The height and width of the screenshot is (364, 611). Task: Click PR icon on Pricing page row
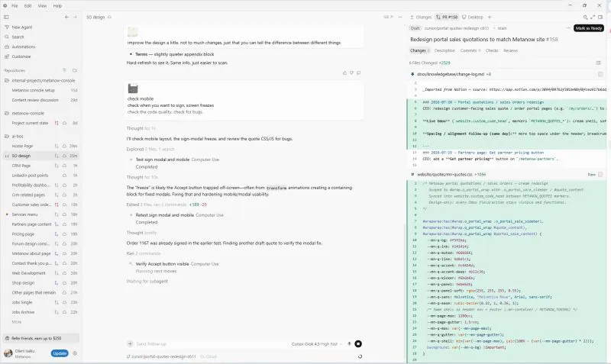[57, 234]
